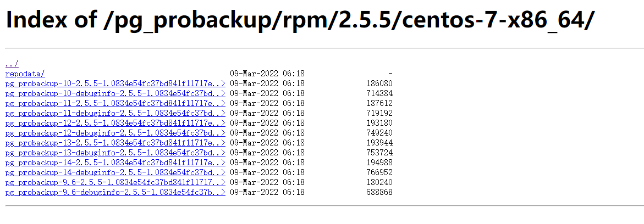
Task: Download the pg_probackup-9.6-2.5.5 rpm
Action: 115,182
